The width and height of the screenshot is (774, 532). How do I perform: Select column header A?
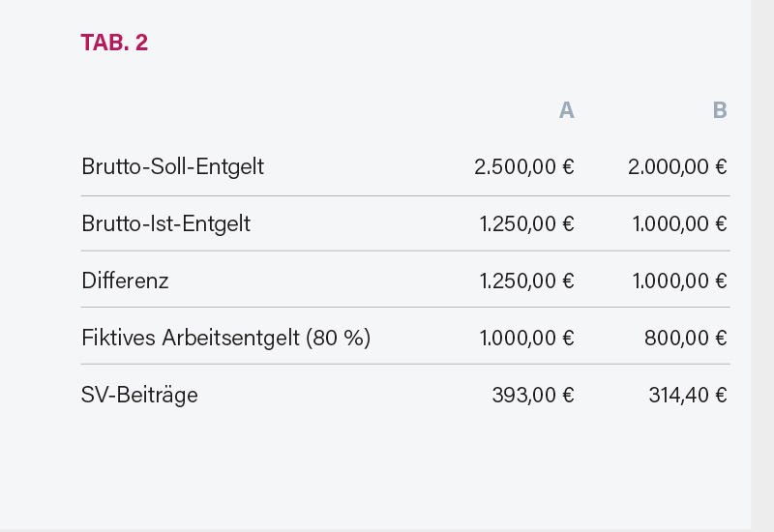pos(566,110)
